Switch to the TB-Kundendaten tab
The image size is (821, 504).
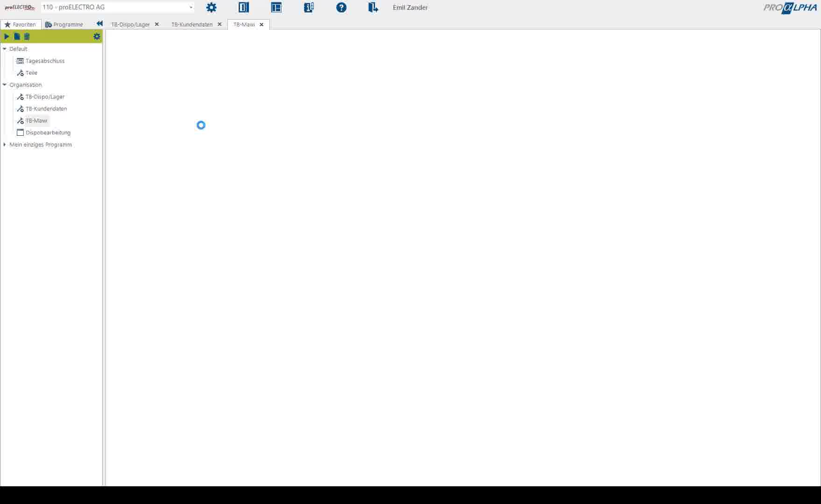192,24
